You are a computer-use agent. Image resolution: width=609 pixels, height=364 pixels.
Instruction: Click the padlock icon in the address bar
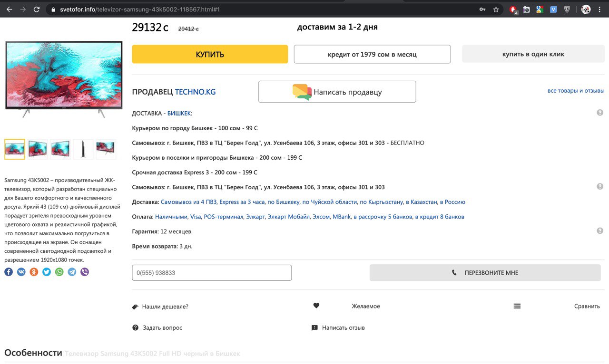pyautogui.click(x=53, y=10)
